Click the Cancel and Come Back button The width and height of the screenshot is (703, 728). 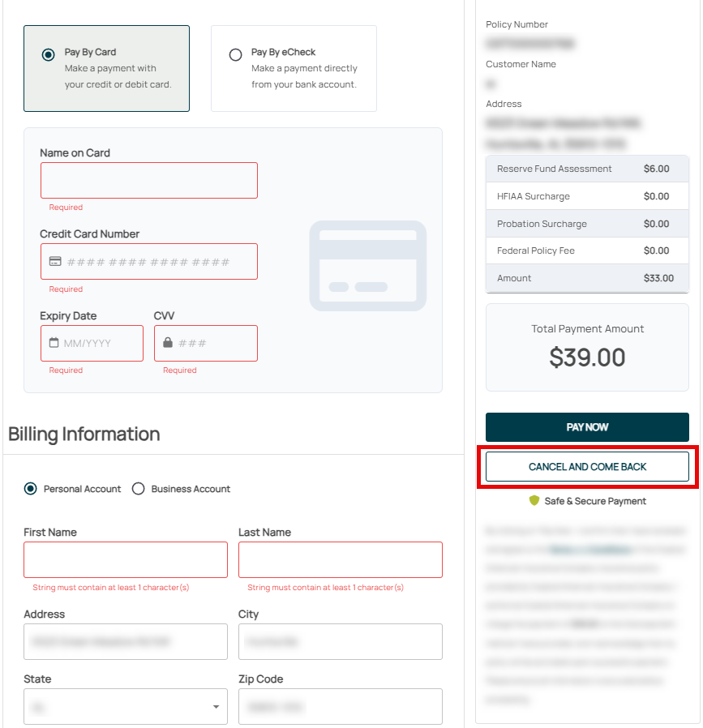pyautogui.click(x=587, y=467)
